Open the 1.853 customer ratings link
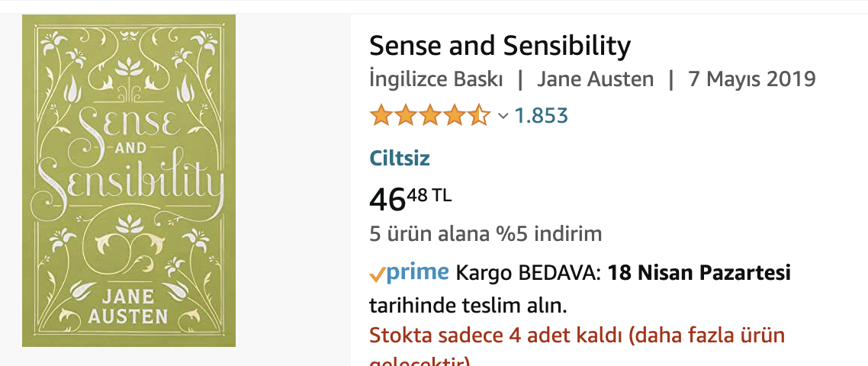 point(542,116)
